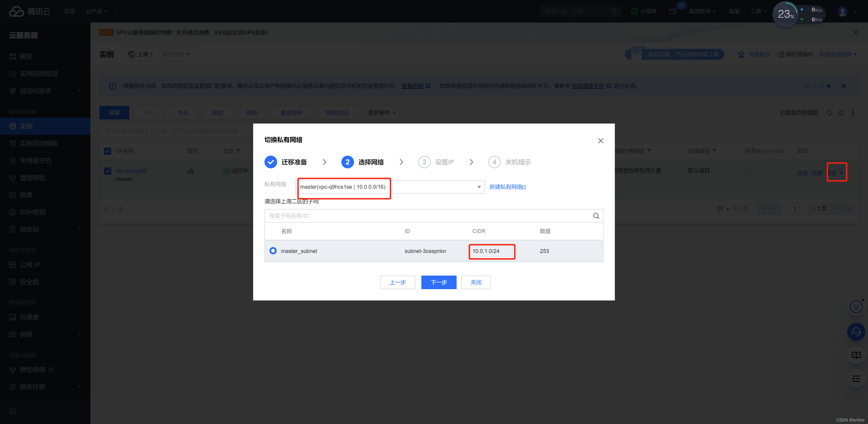The width and height of the screenshot is (868, 424).
Task: Uncheck the ins-3s0mj85f instance checkbox
Action: coord(108,171)
